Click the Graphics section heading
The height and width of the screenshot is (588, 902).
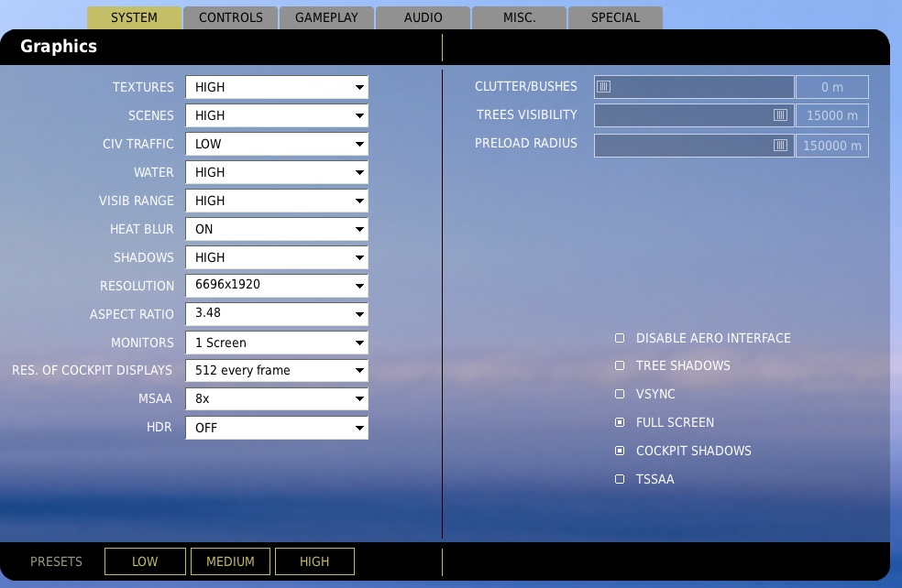(x=59, y=47)
